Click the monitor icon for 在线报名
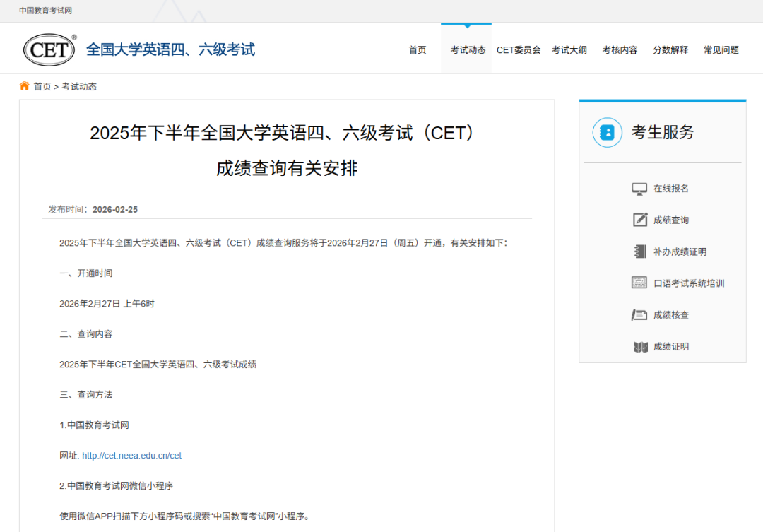Image resolution: width=763 pixels, height=532 pixels. tap(639, 189)
